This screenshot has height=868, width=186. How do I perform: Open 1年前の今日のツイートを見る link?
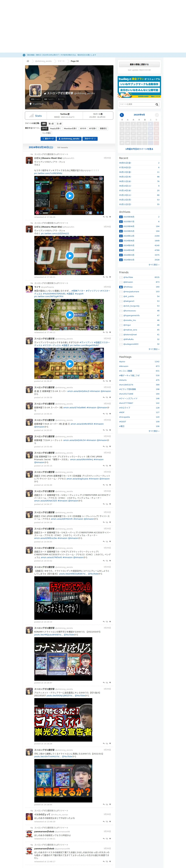139,149
